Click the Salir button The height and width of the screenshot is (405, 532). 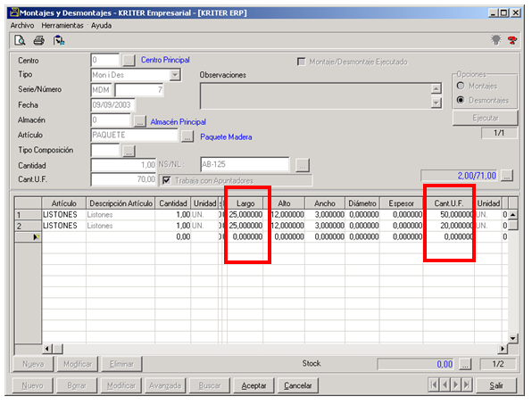(496, 385)
